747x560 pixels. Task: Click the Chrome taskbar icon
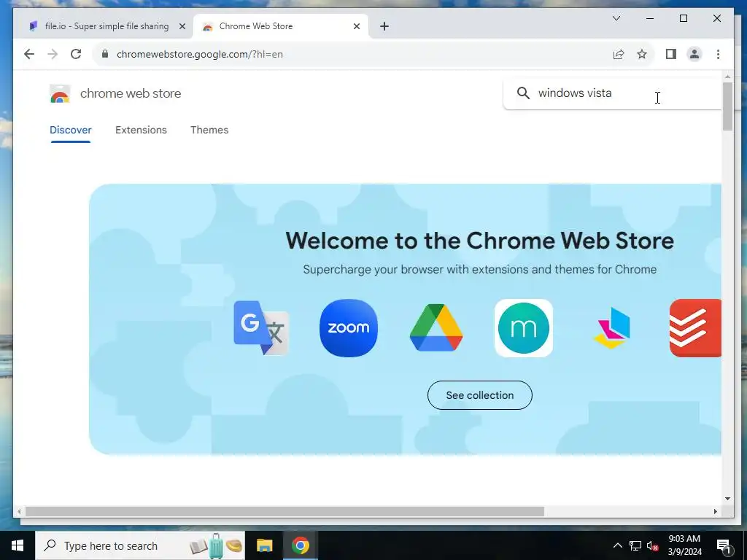(x=301, y=545)
